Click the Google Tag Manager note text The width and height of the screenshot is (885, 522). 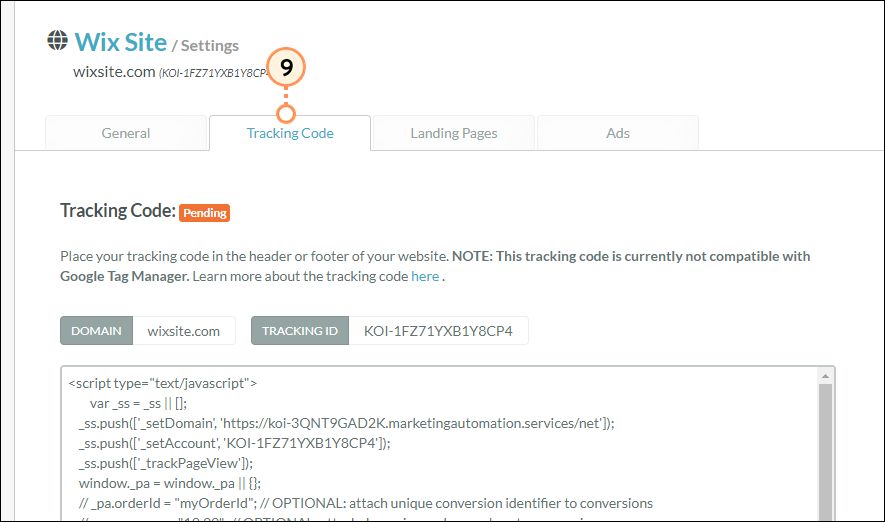435,266
